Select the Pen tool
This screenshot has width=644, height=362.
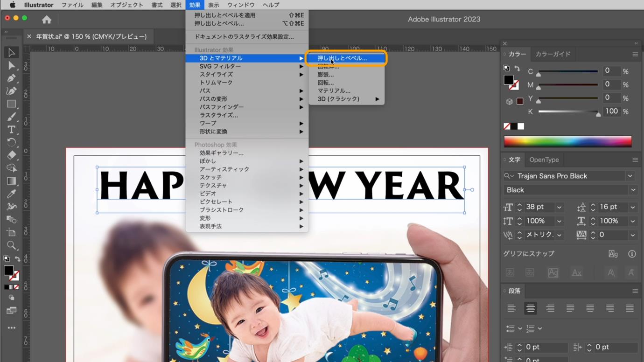click(11, 78)
